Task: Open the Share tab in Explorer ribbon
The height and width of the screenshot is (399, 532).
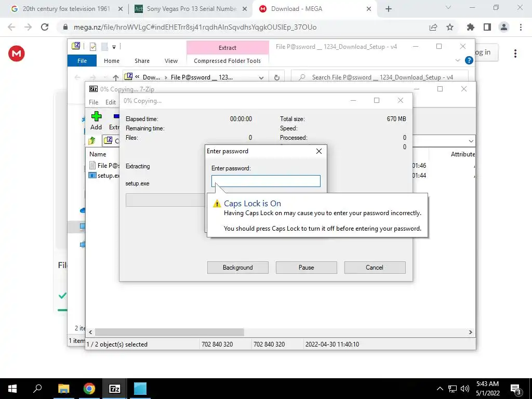Action: 142,61
